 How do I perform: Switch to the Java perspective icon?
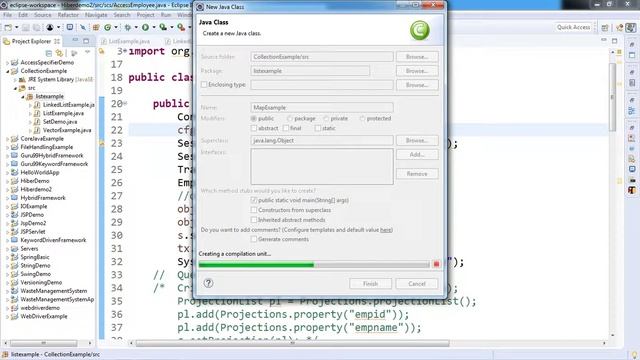[x=620, y=27]
